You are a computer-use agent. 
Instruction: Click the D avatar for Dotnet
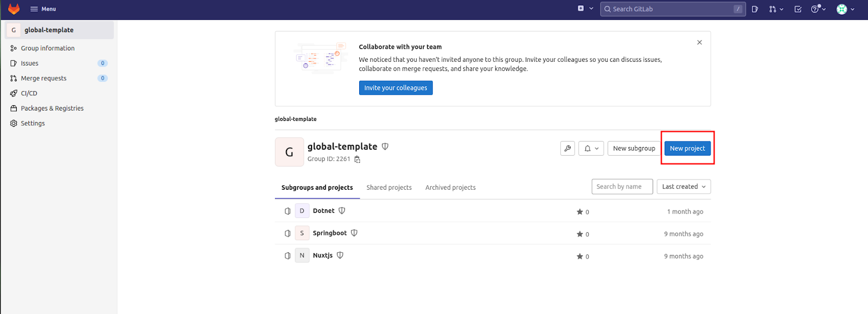[x=302, y=211]
